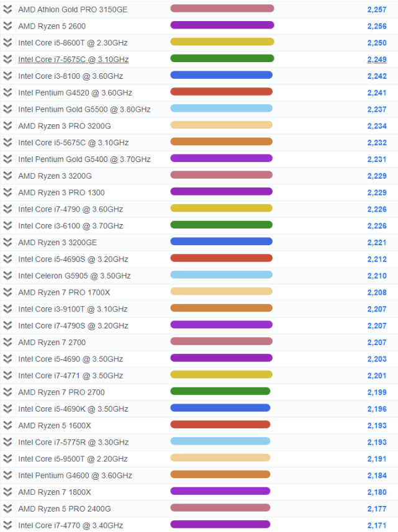Expand the AMD Ryzen 7 1800X row

click(x=7, y=492)
